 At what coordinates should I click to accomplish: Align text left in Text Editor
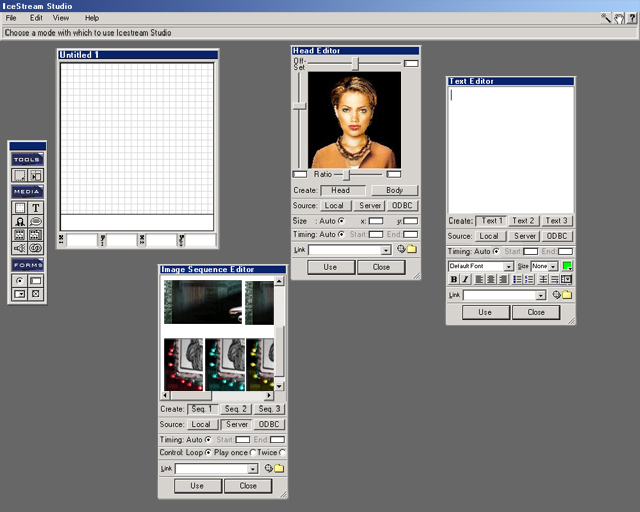click(479, 280)
